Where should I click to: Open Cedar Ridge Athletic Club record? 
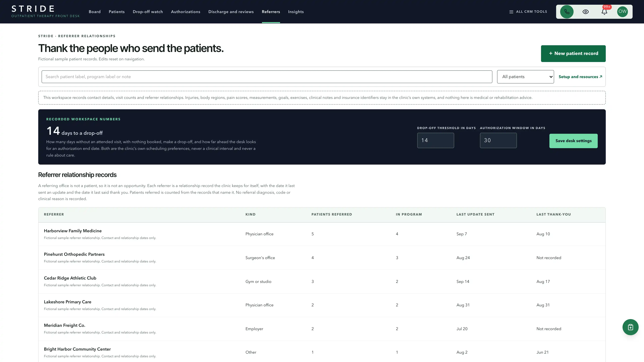pos(70,278)
